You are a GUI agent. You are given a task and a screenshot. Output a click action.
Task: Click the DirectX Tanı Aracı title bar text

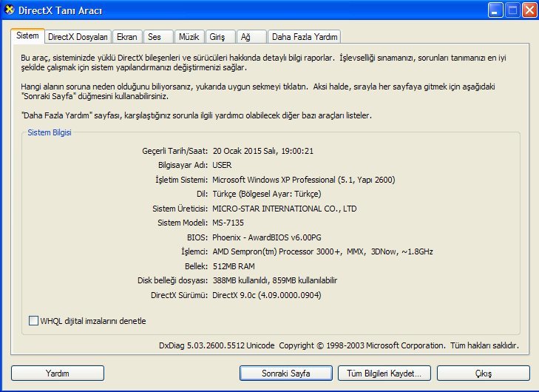point(61,10)
